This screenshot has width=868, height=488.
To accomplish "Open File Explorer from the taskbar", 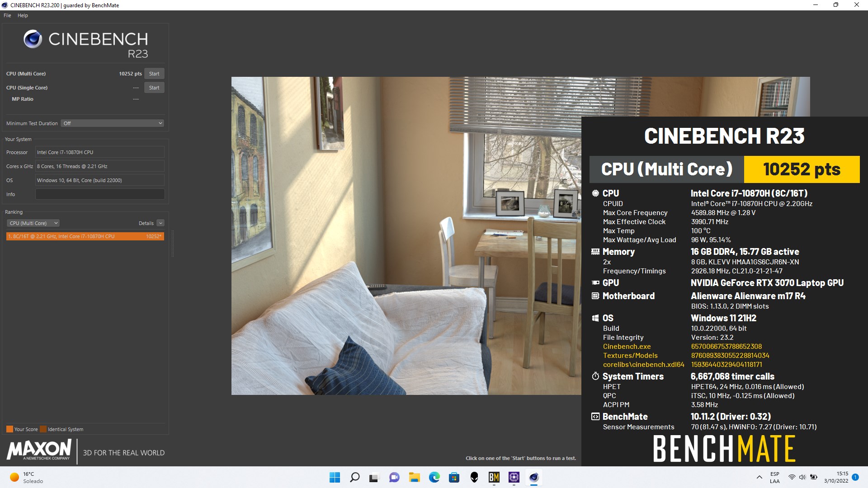I will pos(414,477).
